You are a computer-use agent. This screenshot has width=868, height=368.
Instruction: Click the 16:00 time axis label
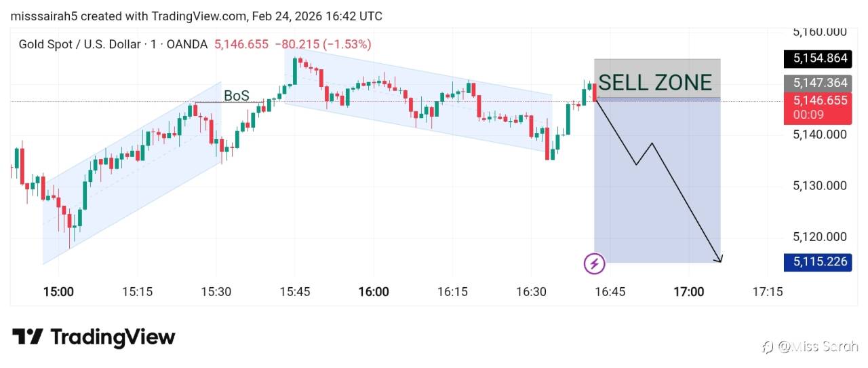374,292
